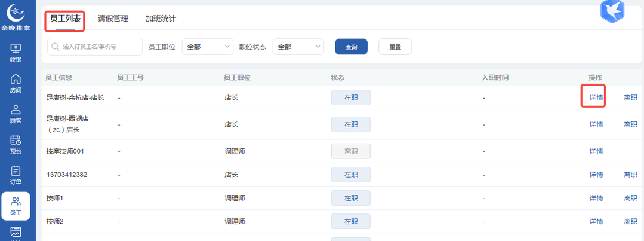Click the 重置 reset button
This screenshot has width=644, height=241.
[x=395, y=47]
